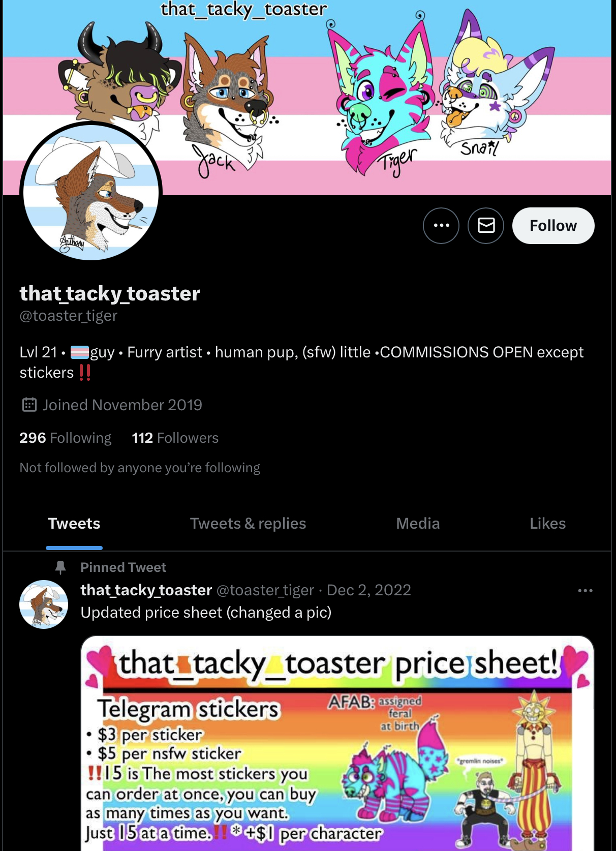
Task: Click the envelope message icon
Action: pos(486,226)
